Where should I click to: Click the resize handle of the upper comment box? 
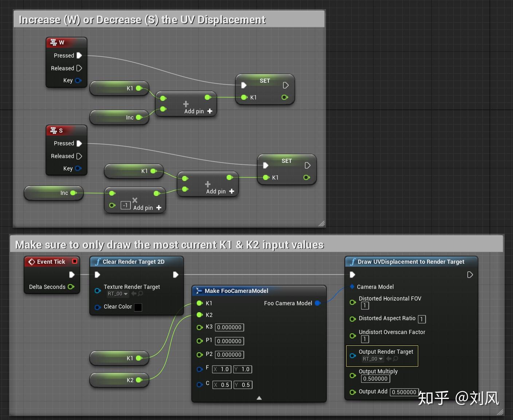pos(322,224)
